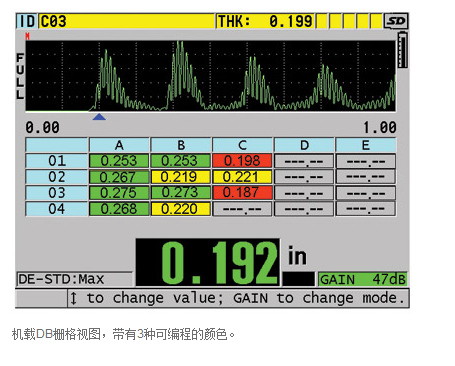Select empty cell E02
Image resolution: width=455 pixels, height=366 pixels.
pyautogui.click(x=366, y=177)
